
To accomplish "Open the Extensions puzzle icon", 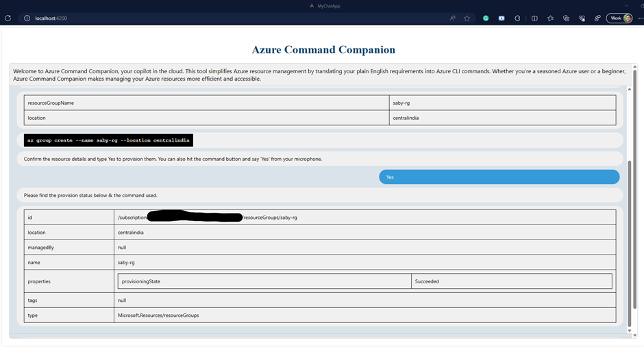I will [517, 18].
